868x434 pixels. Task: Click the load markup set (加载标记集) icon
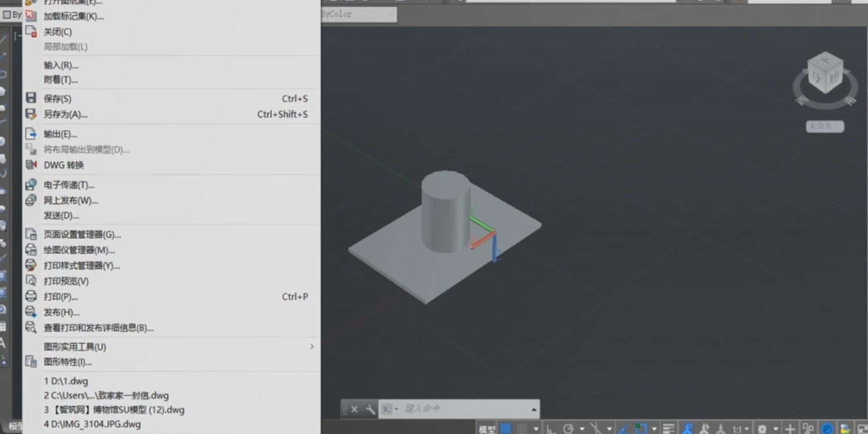tap(31, 16)
